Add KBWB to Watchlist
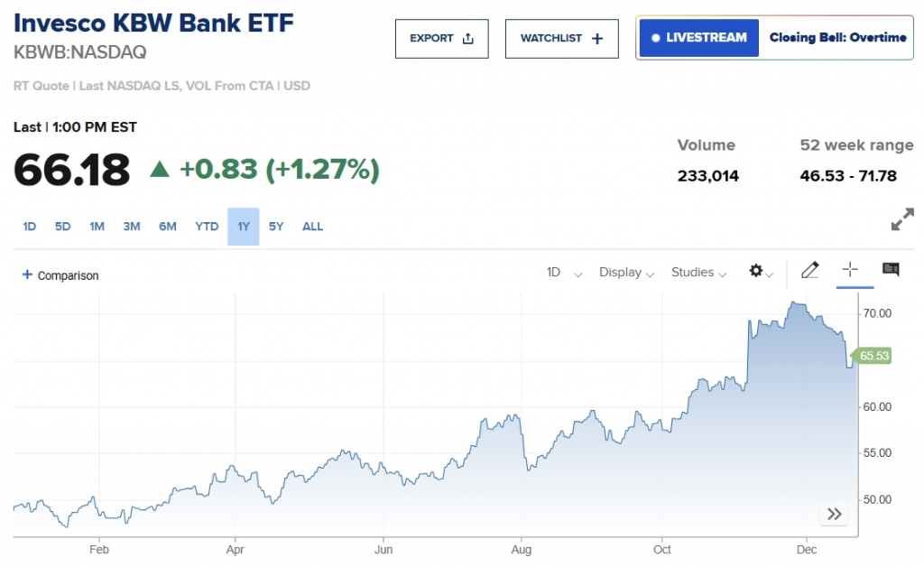This screenshot has height=567, width=924. coord(561,39)
